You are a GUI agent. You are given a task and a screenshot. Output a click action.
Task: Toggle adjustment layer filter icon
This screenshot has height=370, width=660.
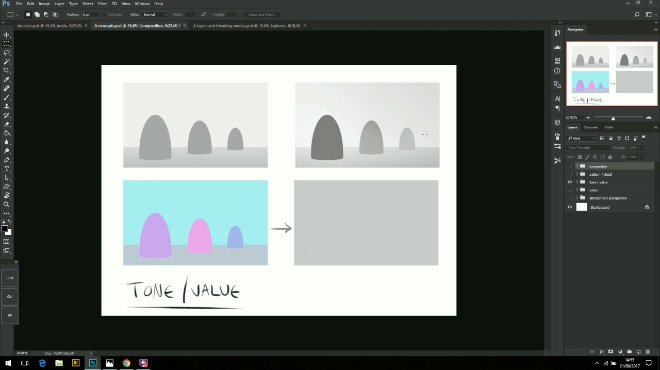tap(610, 138)
